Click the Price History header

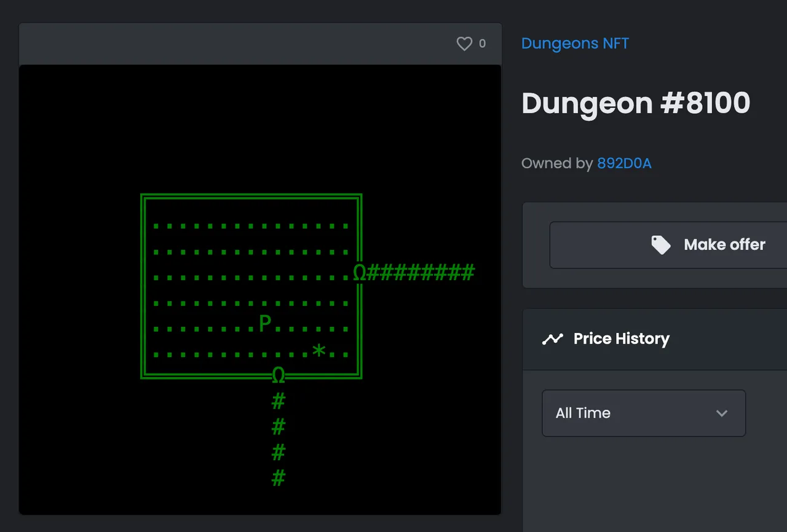(655, 339)
